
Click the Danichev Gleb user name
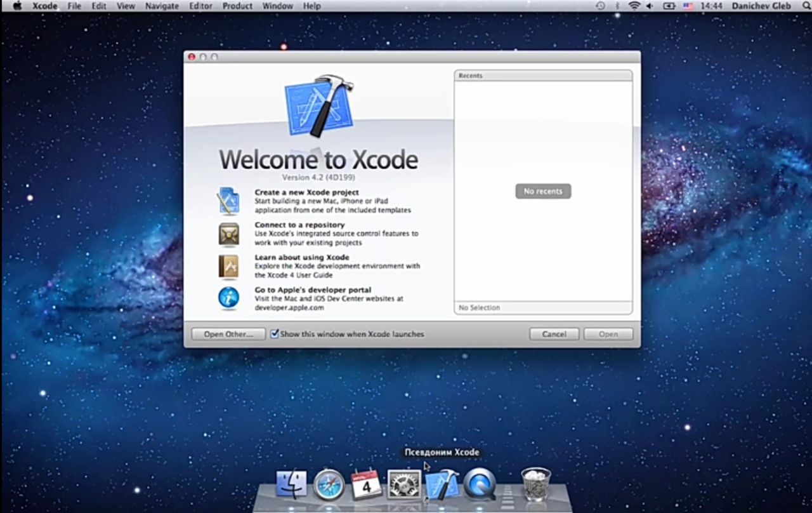point(761,6)
